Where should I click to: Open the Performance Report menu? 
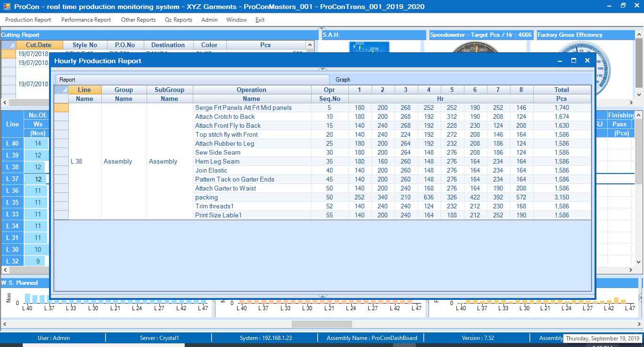tap(86, 20)
